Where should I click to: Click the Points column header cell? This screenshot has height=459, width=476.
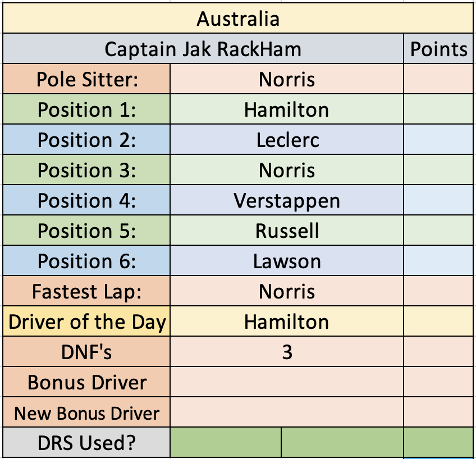[x=438, y=49]
